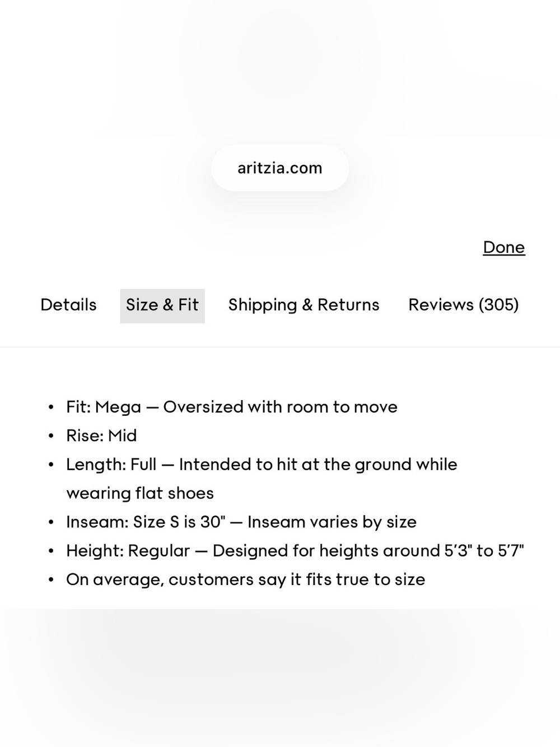Select the 'Rise: Mid' bullet item

click(x=101, y=435)
